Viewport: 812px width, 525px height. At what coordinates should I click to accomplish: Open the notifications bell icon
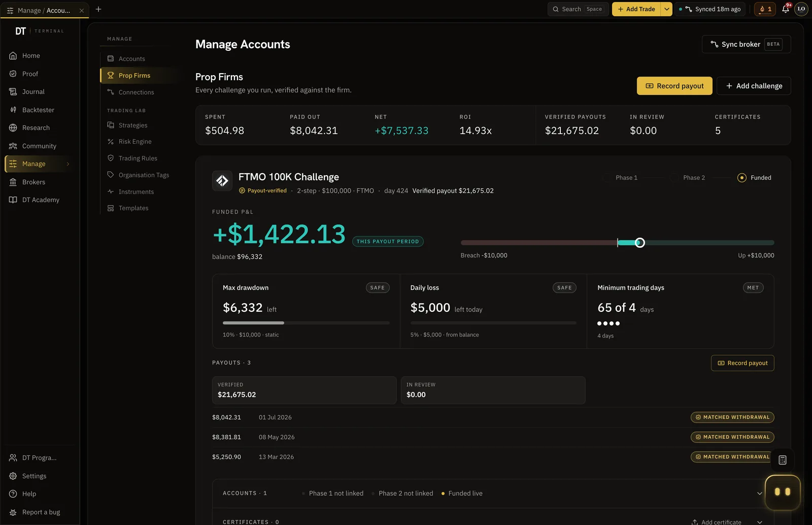tap(786, 9)
